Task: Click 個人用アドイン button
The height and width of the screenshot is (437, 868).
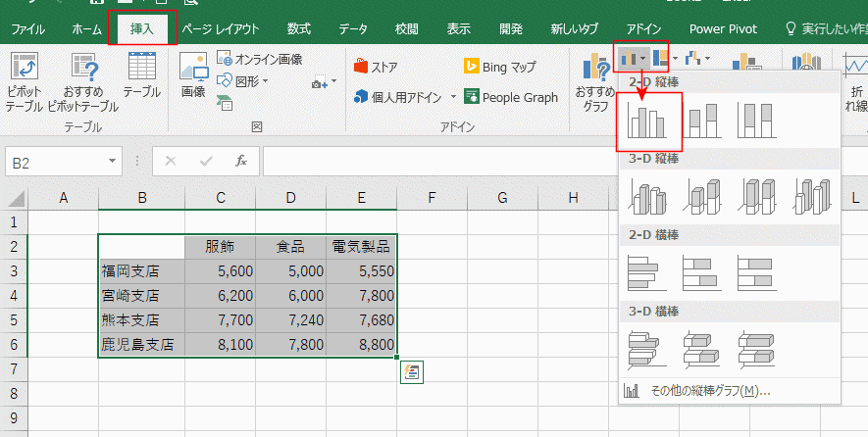Action: pyautogui.click(x=398, y=97)
